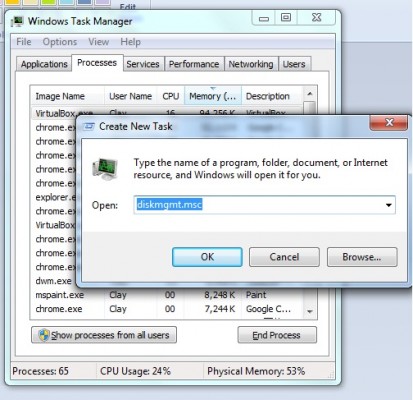Screen dimensions: 413x400
Task: Click the Browse... button
Action: coord(362,257)
